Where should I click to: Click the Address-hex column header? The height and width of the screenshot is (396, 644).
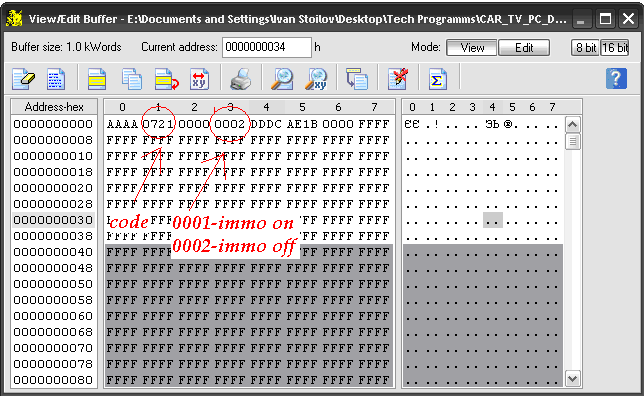pyautogui.click(x=54, y=107)
